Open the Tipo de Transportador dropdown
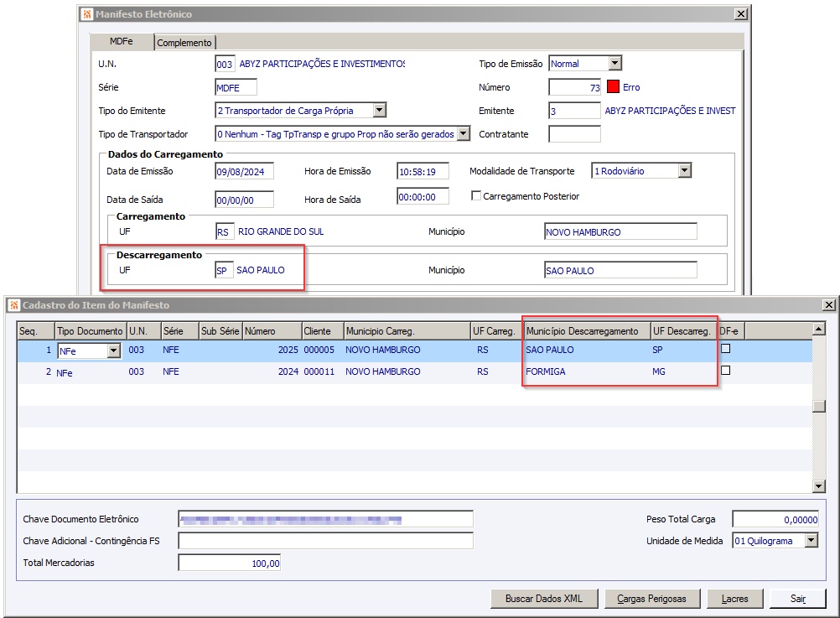Image resolution: width=840 pixels, height=618 pixels. (x=464, y=134)
